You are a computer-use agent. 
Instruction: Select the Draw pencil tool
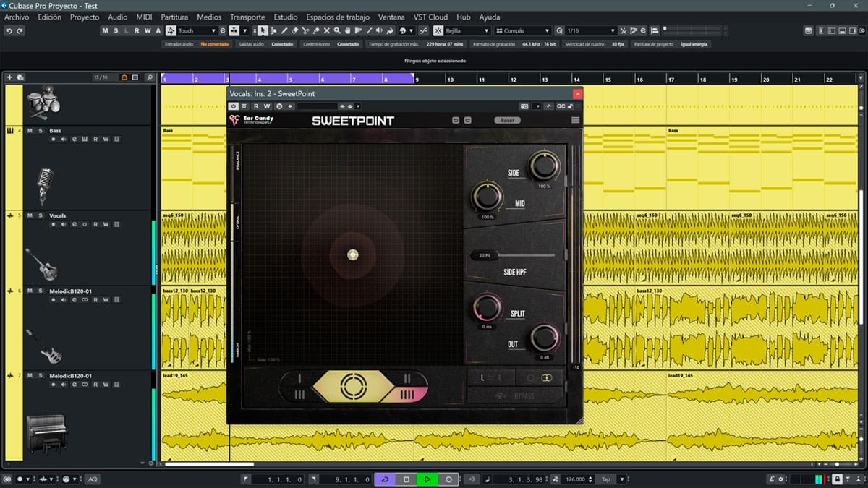tap(284, 31)
